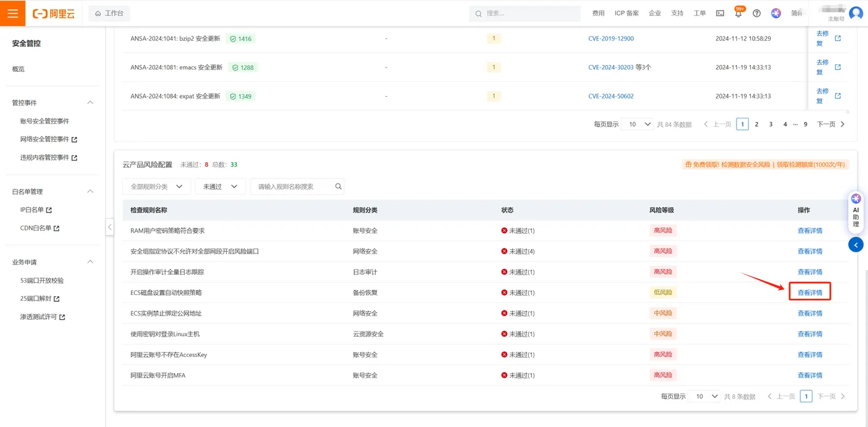Open 违规内容管控事件 external link
This screenshot has width=868, height=427.
48,157
